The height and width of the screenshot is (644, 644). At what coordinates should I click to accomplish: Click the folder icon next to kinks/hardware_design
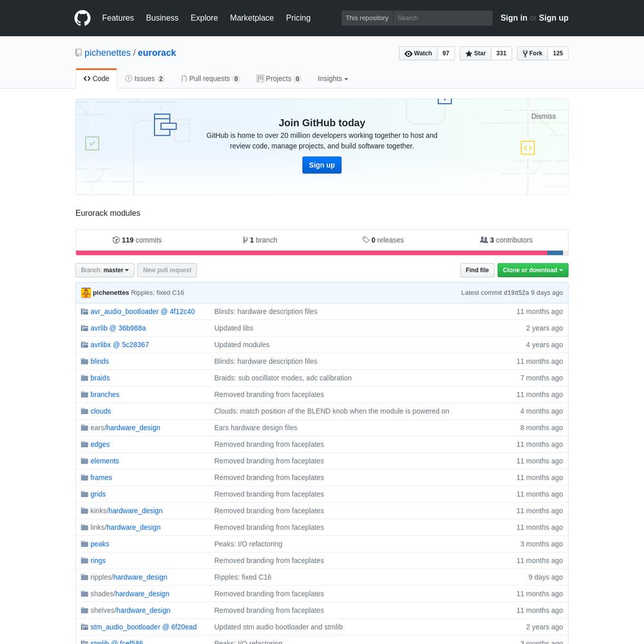tap(84, 511)
